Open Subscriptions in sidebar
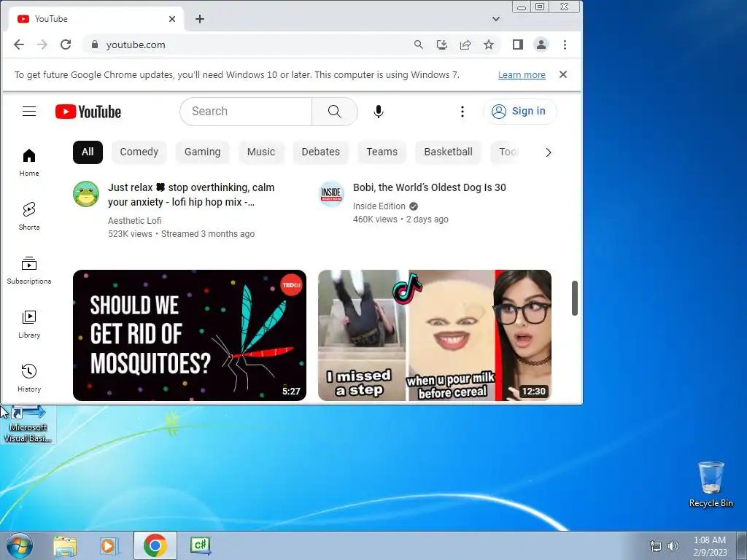The height and width of the screenshot is (560, 747). click(x=29, y=270)
